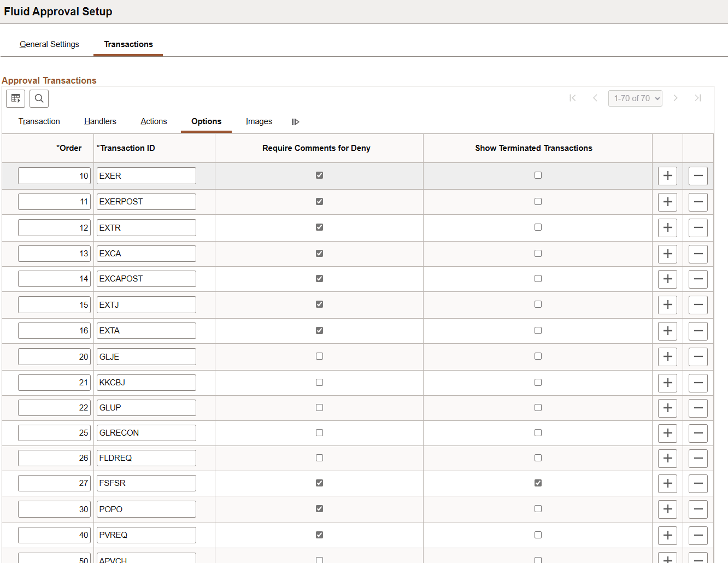
Task: Click the Options tab label
Action: click(x=206, y=121)
